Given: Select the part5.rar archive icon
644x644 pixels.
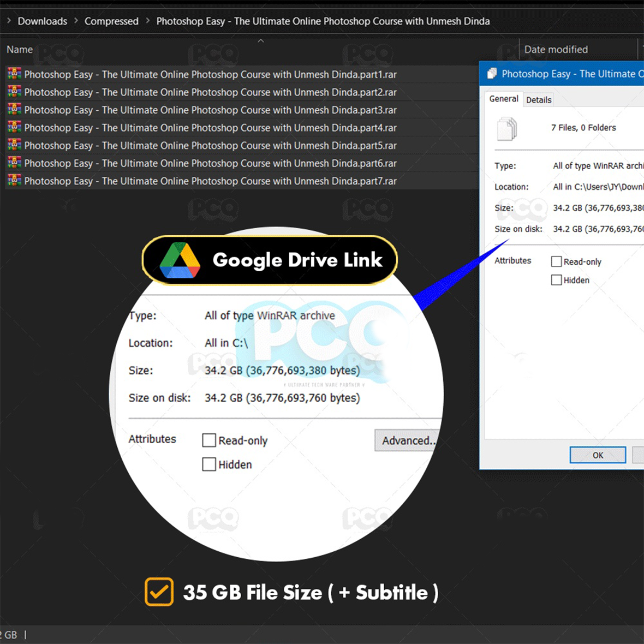Looking at the screenshot, I should [x=14, y=145].
